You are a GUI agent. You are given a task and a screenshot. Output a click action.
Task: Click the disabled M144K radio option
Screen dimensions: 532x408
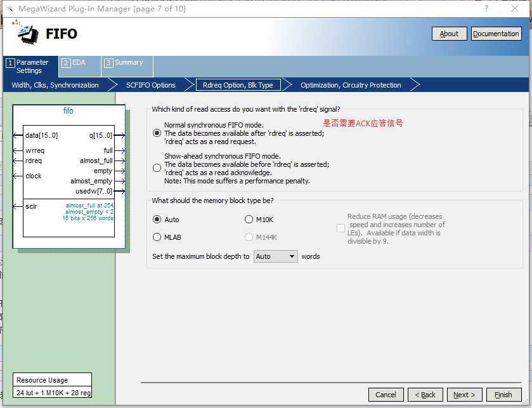point(249,237)
